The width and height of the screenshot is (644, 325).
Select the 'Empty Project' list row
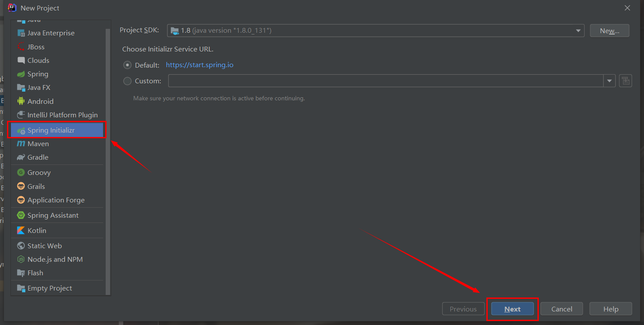(x=58, y=288)
